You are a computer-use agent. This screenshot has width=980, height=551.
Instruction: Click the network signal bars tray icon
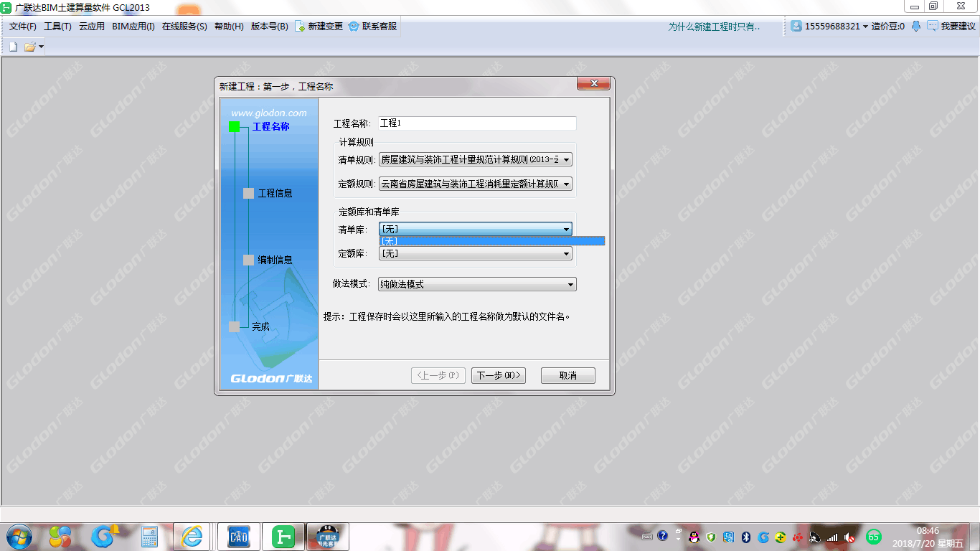(x=832, y=537)
